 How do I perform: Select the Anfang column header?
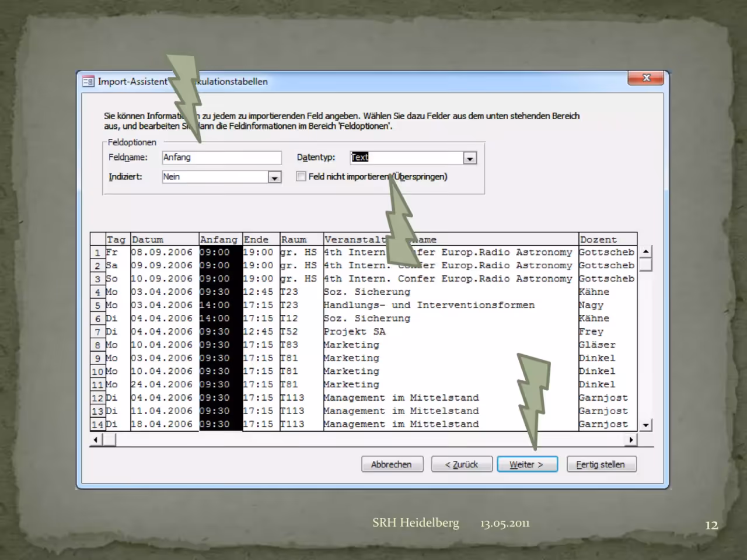pyautogui.click(x=221, y=239)
